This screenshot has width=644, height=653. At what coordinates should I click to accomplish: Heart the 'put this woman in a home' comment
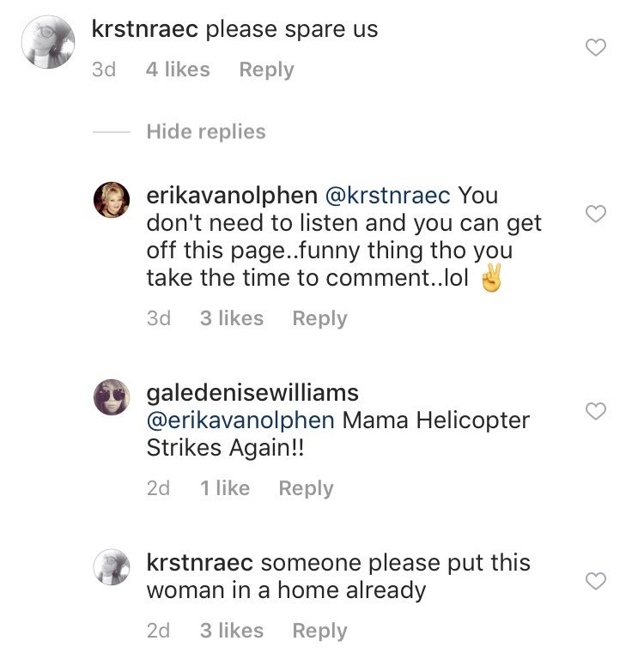point(596,582)
